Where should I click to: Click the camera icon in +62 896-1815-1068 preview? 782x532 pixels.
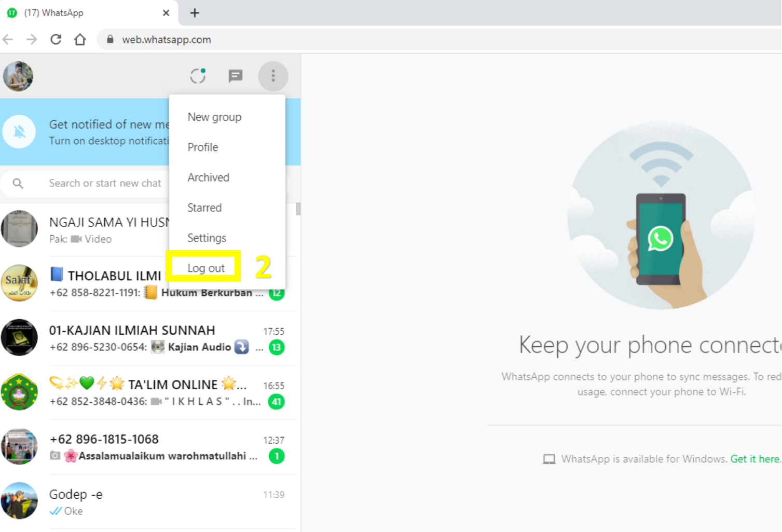[x=55, y=456]
